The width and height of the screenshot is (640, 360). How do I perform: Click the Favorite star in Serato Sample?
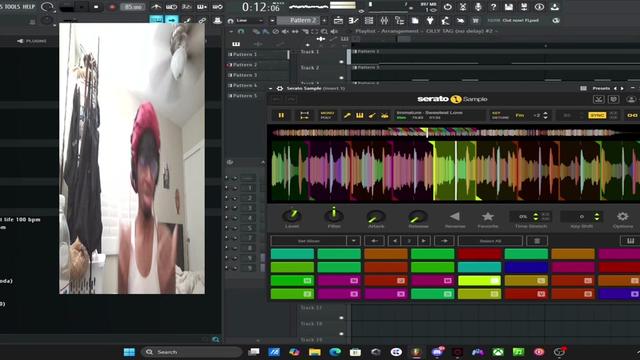point(488,216)
